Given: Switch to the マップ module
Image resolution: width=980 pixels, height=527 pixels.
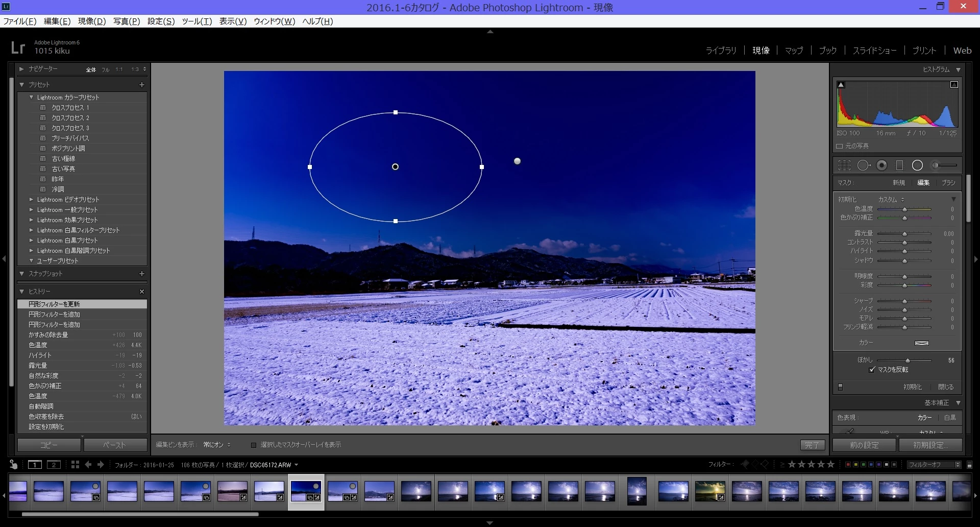Looking at the screenshot, I should [x=794, y=51].
